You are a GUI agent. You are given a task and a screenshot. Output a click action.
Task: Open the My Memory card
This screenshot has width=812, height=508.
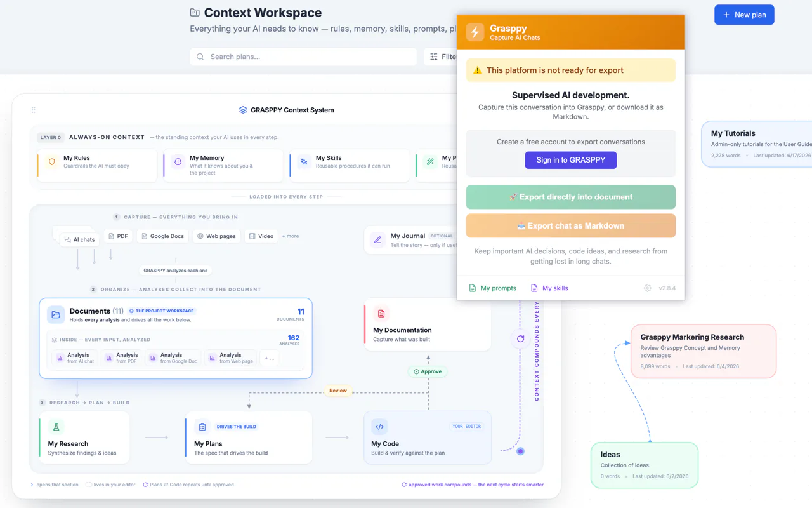(x=223, y=165)
